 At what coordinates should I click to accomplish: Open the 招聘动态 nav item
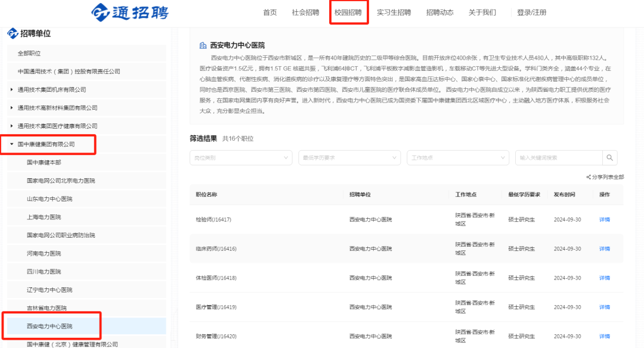tap(440, 13)
